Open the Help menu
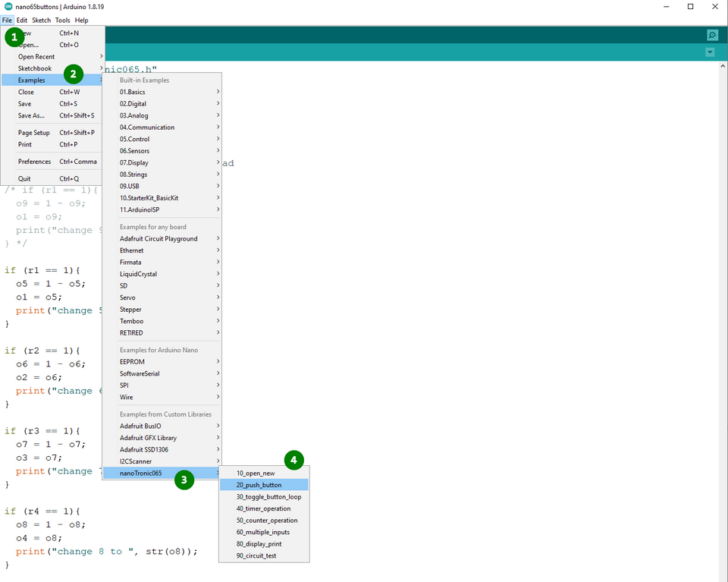 [x=81, y=20]
